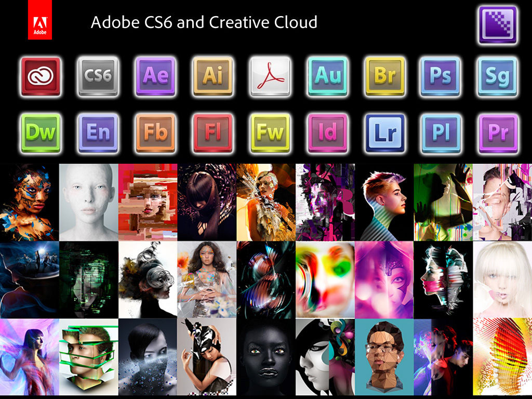Select the woman with painted face and glass dress

(207, 280)
